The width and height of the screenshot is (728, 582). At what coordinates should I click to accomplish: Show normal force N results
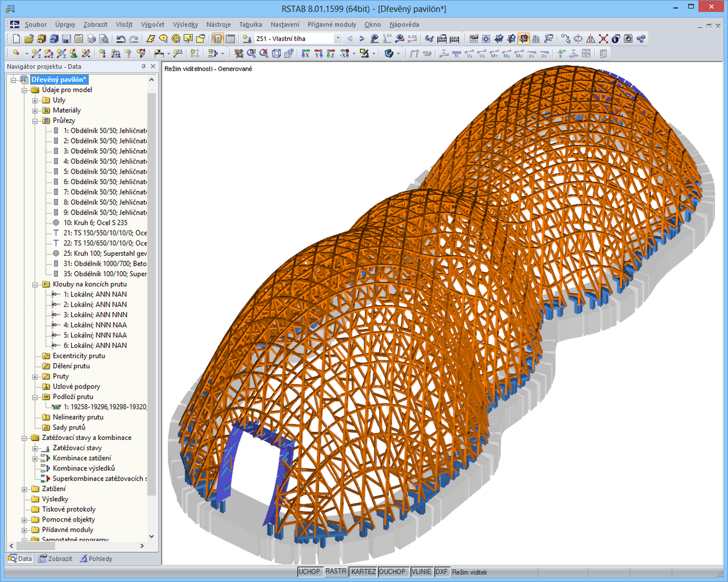(456, 54)
